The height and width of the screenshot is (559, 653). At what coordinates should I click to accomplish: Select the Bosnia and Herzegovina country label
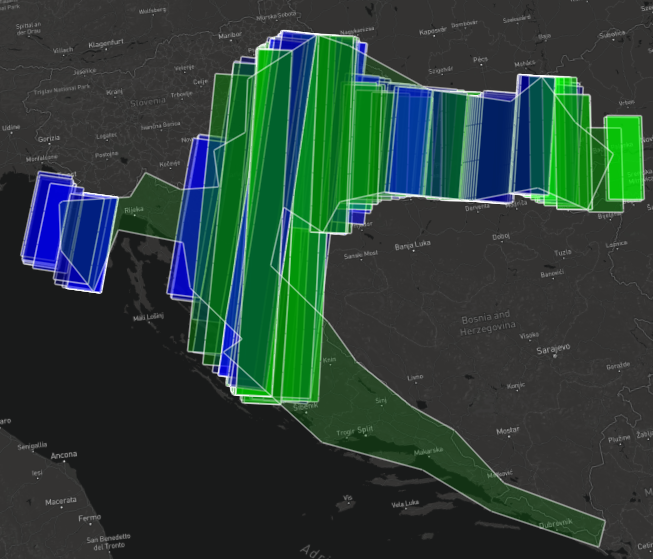(x=486, y=323)
